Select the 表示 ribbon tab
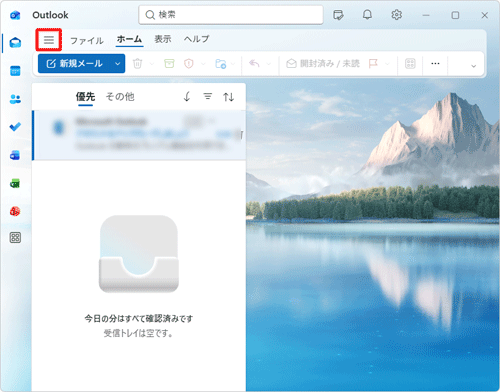This screenshot has width=500, height=392. (163, 39)
